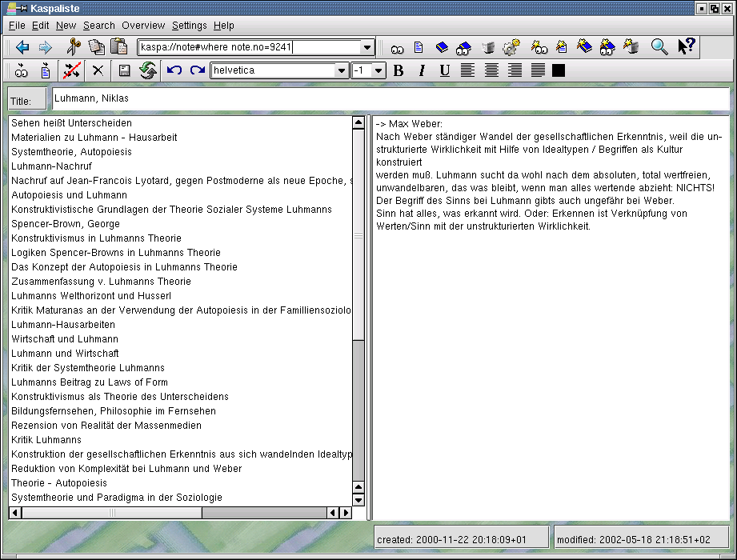Open search with the magnifying glass icon

coord(659,47)
